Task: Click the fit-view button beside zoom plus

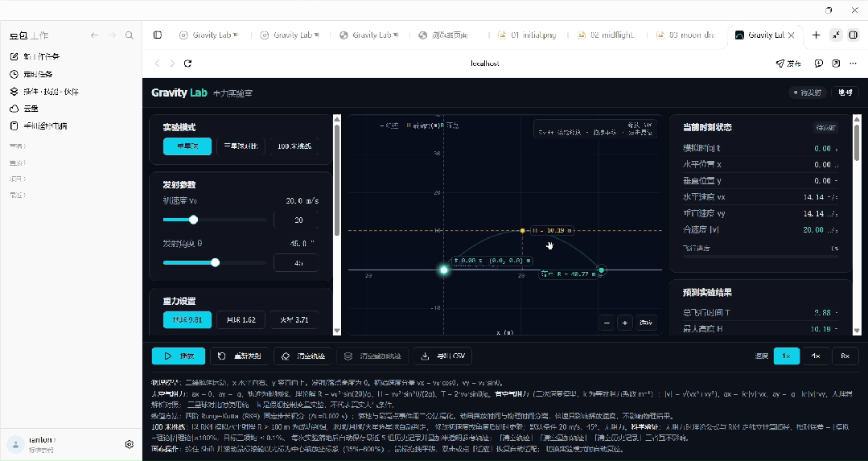Action: (x=646, y=323)
